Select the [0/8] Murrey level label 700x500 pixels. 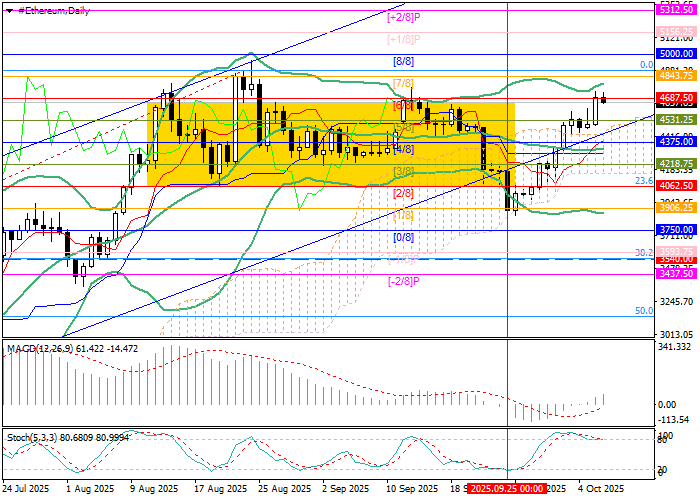point(403,237)
